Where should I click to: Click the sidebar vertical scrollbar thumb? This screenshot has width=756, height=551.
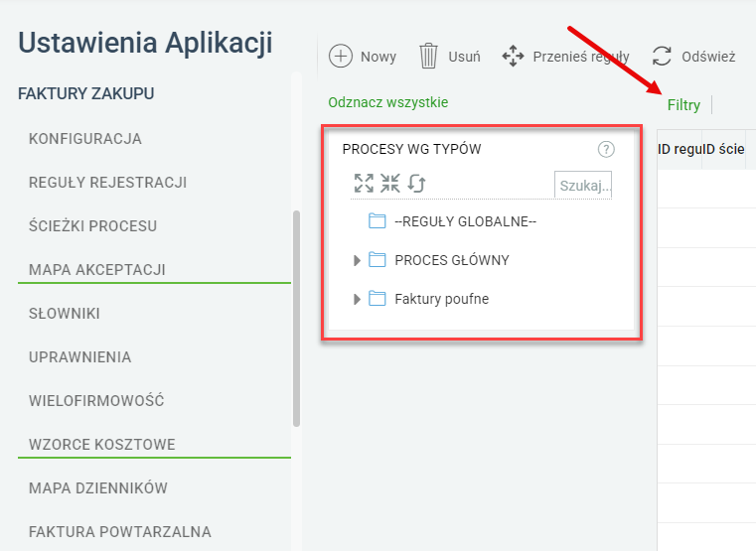click(x=296, y=319)
